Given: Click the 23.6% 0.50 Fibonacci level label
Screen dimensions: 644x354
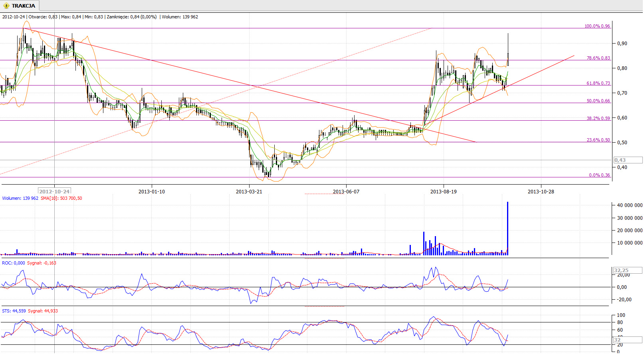Looking at the screenshot, I should pyautogui.click(x=598, y=140).
